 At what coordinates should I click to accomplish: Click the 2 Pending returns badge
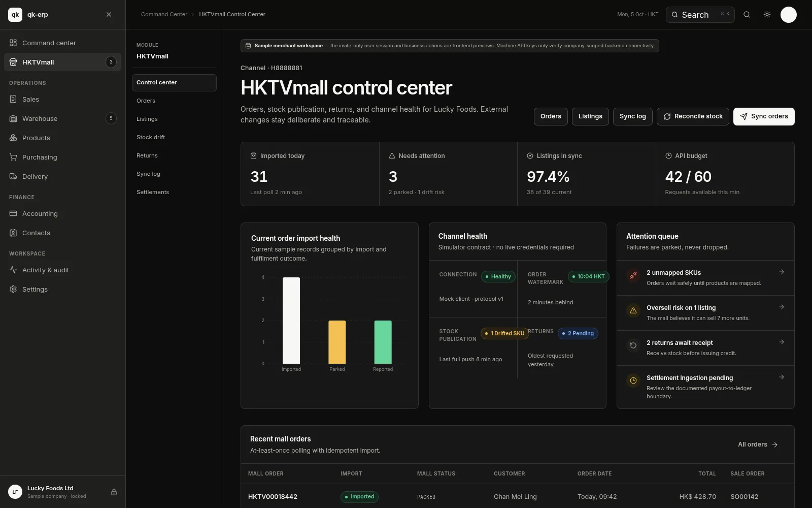pos(578,333)
